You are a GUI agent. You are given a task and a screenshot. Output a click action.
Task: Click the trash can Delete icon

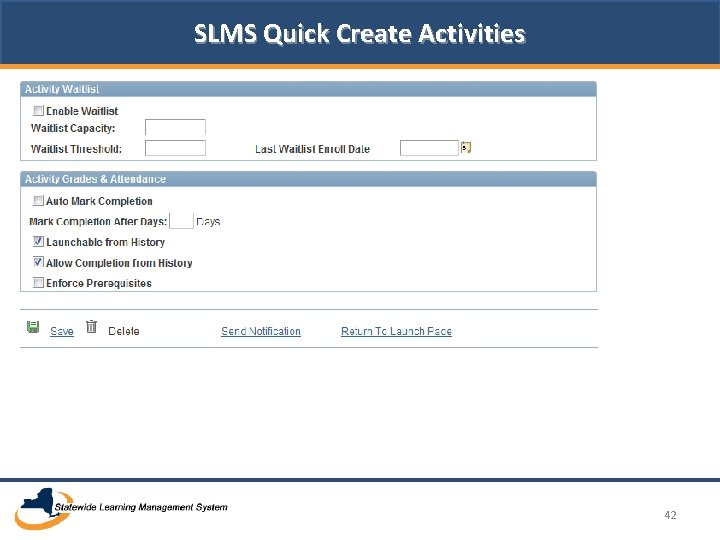[91, 326]
